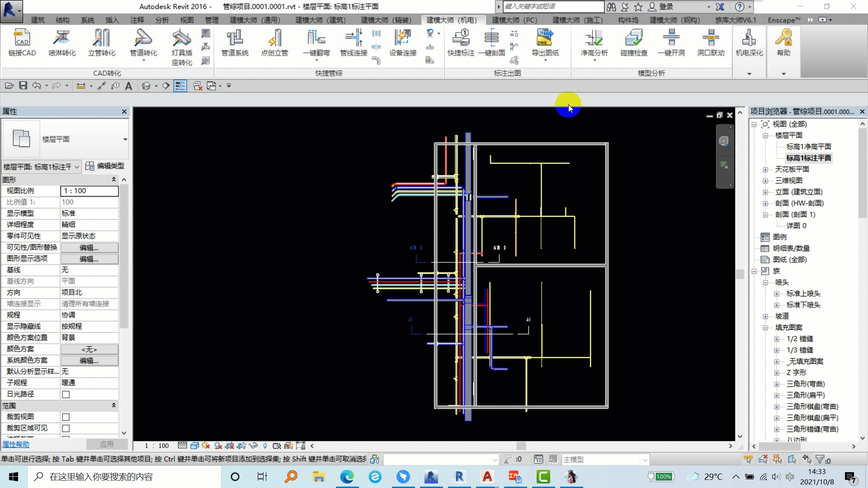Image resolution: width=868 pixels, height=488 pixels.
Task: Open the 属性帮助 link
Action: click(16, 444)
